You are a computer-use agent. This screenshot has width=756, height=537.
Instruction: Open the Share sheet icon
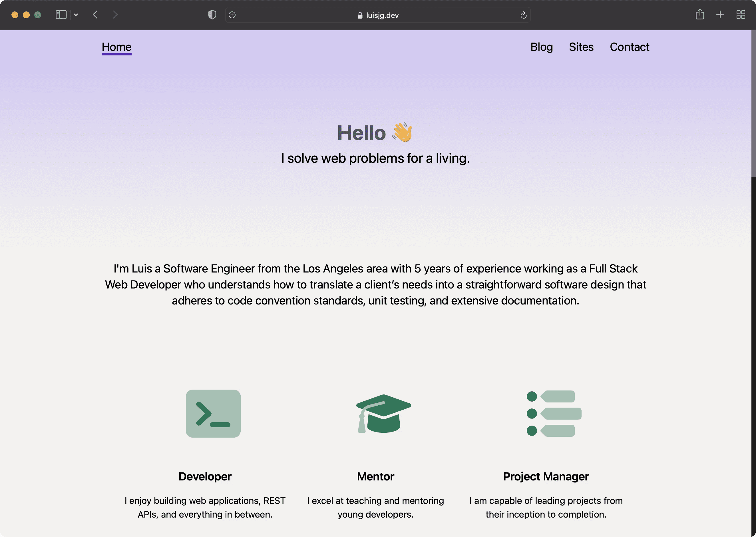[x=700, y=15]
